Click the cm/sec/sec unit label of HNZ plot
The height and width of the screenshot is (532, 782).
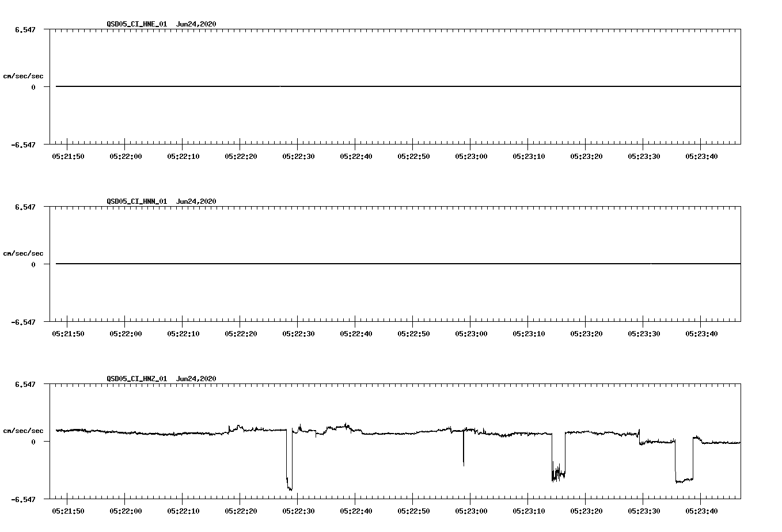[x=24, y=431]
